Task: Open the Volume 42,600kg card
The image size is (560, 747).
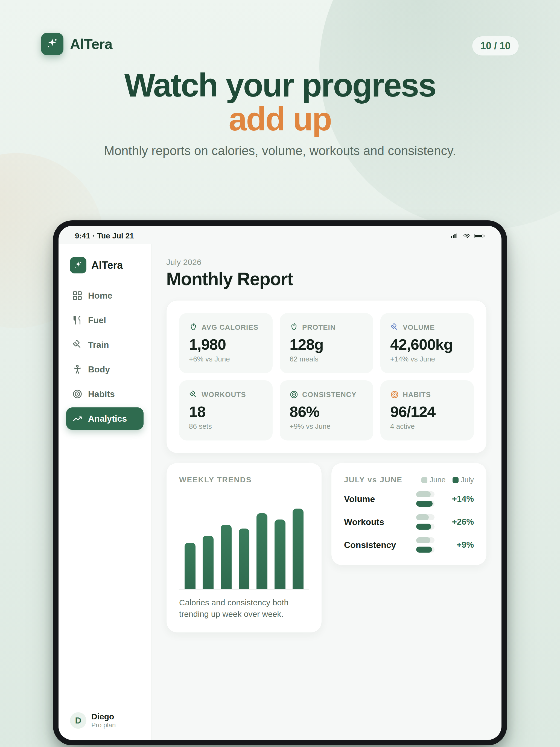Action: [427, 343]
